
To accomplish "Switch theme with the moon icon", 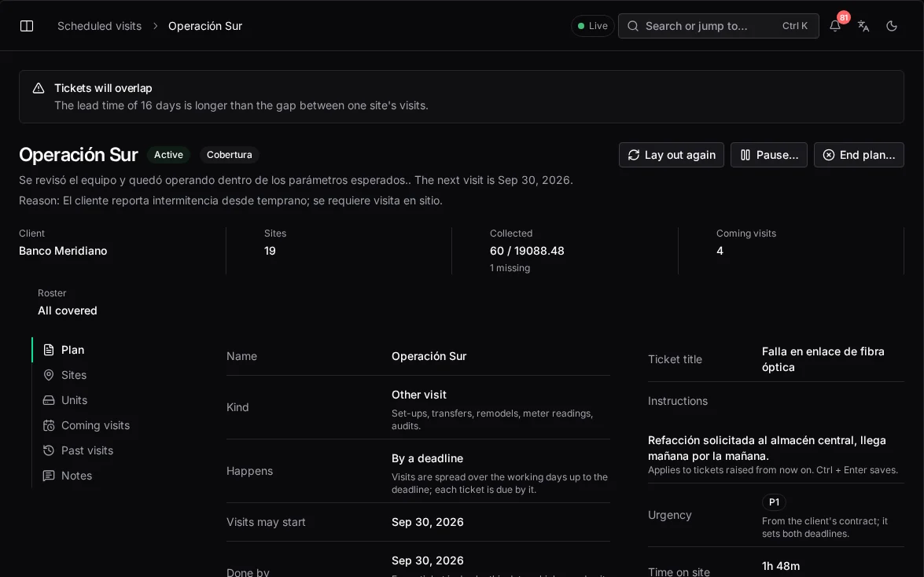I will 892,26.
